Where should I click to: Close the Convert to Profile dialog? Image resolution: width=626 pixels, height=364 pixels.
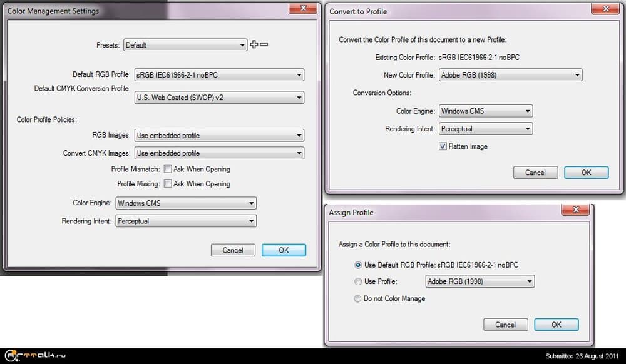click(607, 9)
